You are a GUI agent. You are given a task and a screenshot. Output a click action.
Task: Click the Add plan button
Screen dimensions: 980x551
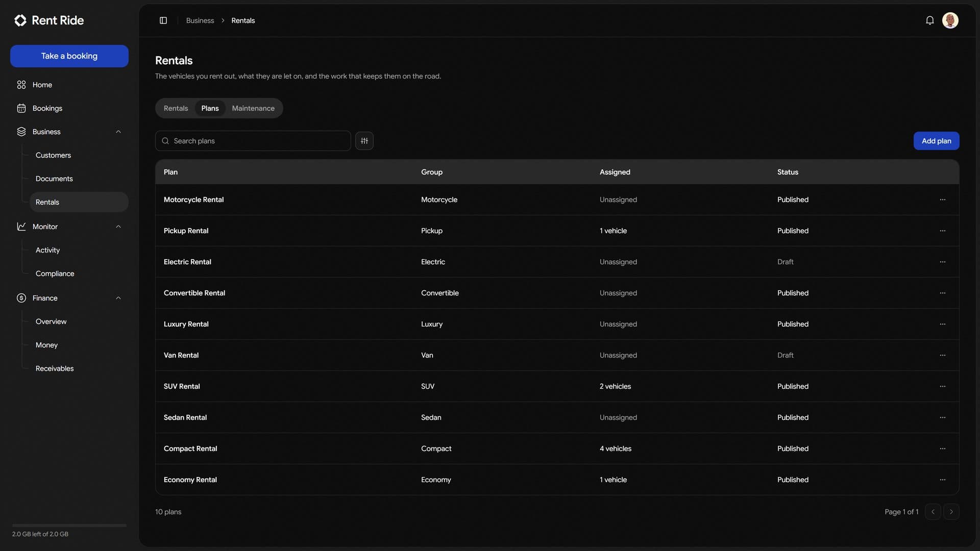936,141
